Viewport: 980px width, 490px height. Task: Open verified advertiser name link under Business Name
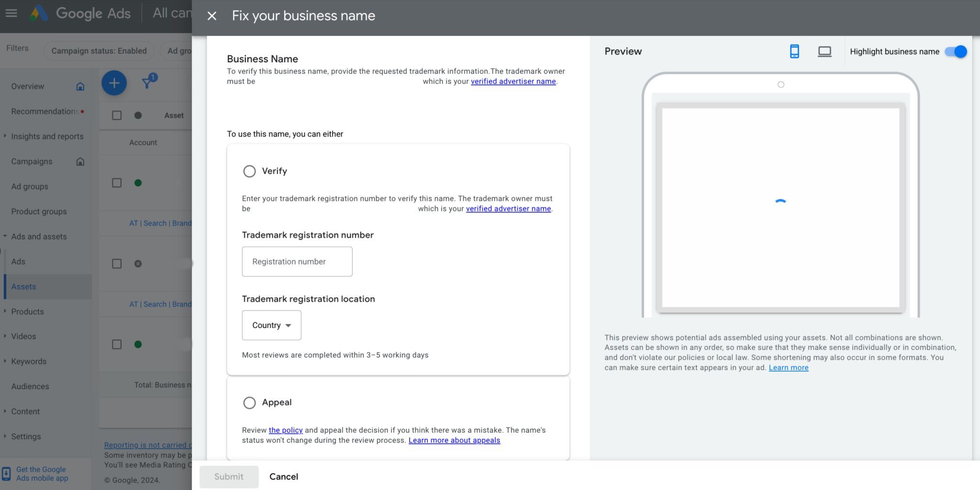click(x=513, y=81)
